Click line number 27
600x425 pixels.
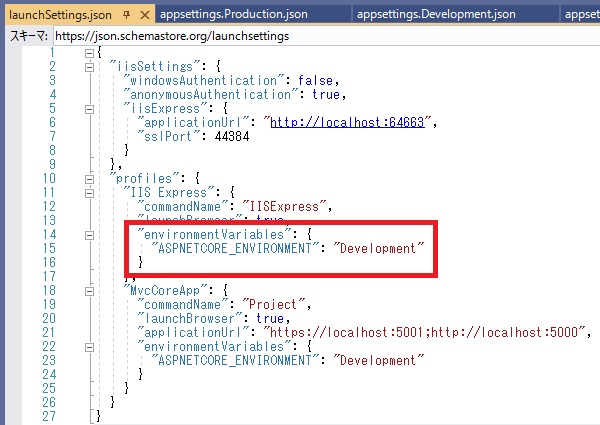point(49,416)
